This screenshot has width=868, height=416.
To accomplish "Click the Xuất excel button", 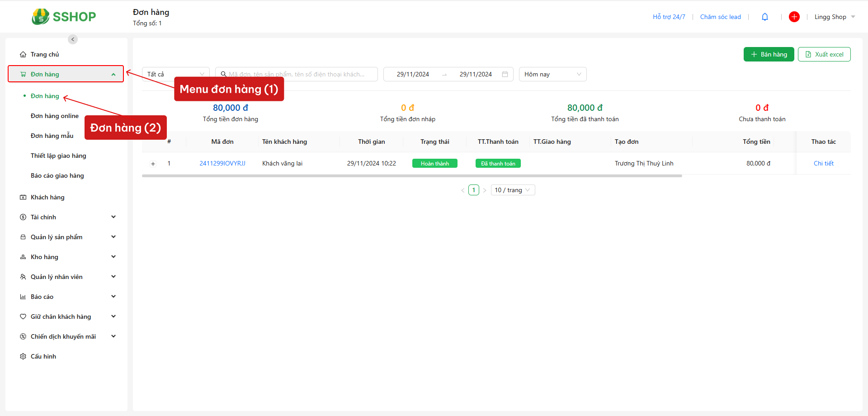I will (x=824, y=54).
